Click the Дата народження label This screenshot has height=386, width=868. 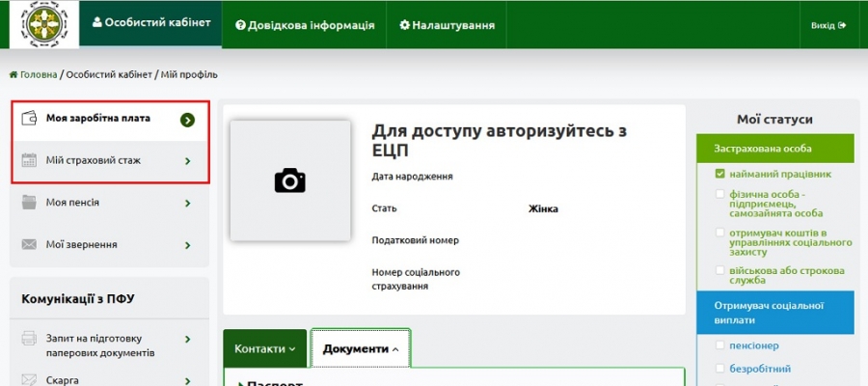[413, 177]
